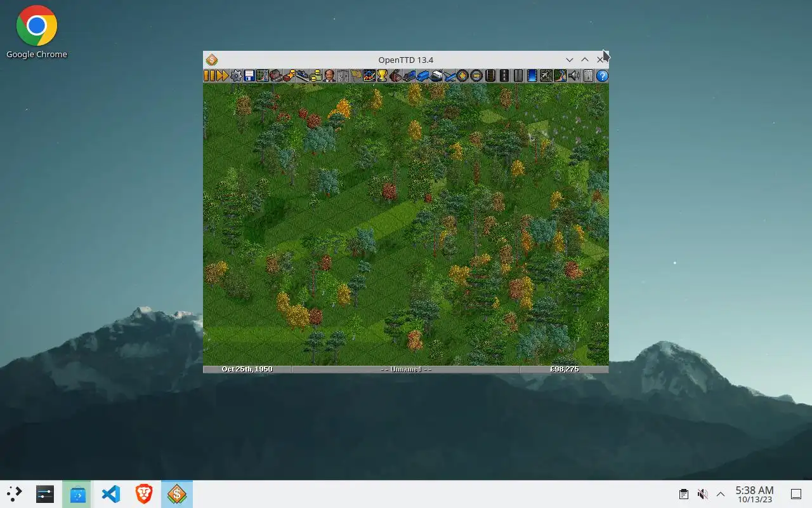Click the '-- Unnamed --' status bar text
812x508 pixels.
pos(406,369)
